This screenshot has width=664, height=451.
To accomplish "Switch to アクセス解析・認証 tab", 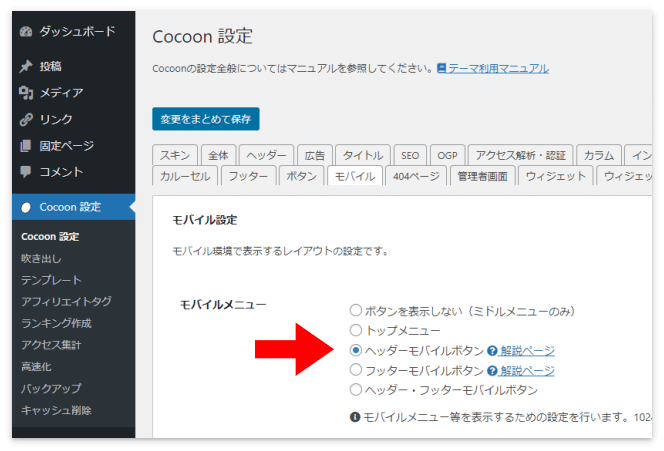I will coord(520,155).
